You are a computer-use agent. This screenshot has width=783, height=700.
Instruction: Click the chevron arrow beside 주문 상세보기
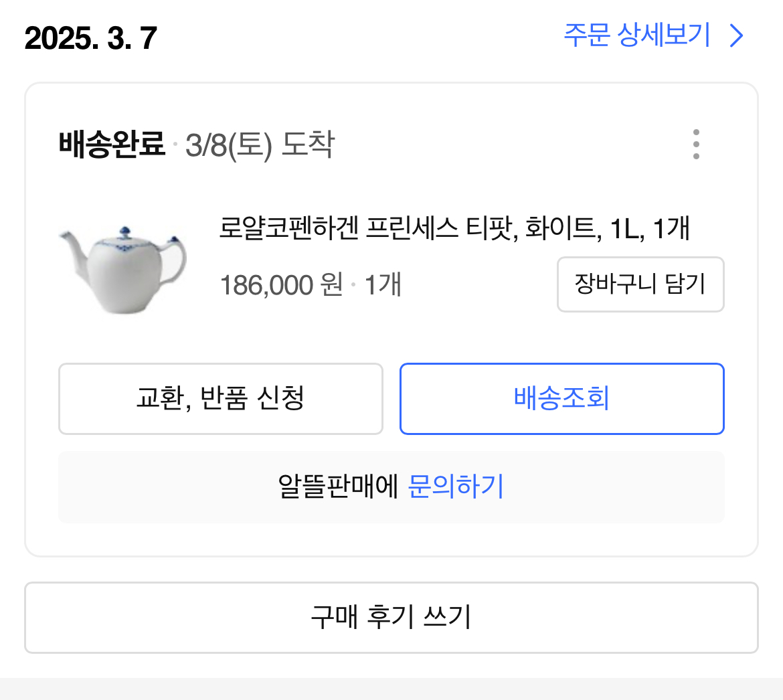[x=736, y=35]
